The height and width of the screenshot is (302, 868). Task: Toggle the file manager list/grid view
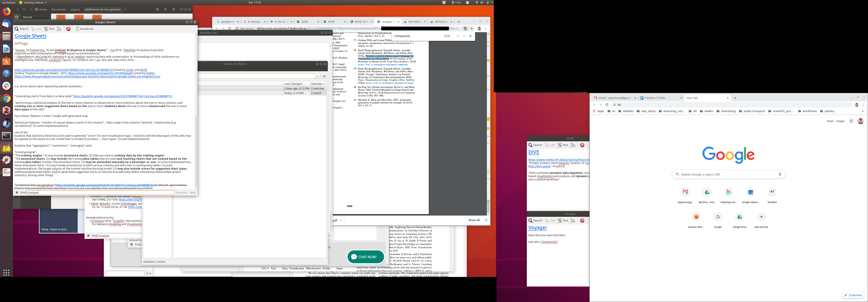click(165, 9)
